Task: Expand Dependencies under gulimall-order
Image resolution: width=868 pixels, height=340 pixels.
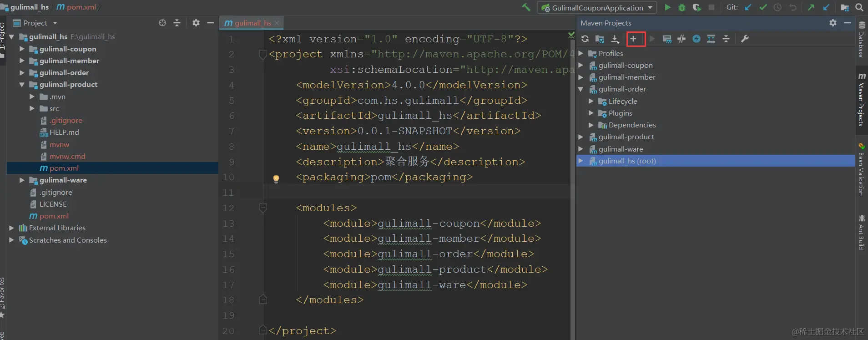Action: [591, 125]
